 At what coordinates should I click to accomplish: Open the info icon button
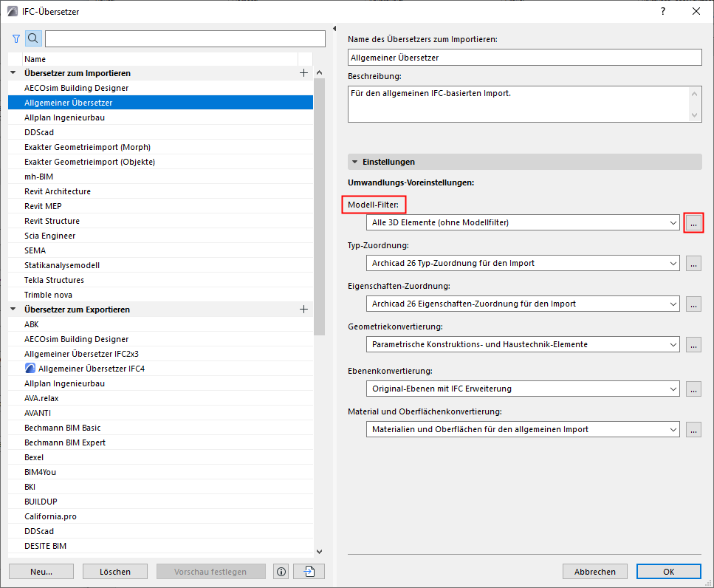pos(281,572)
